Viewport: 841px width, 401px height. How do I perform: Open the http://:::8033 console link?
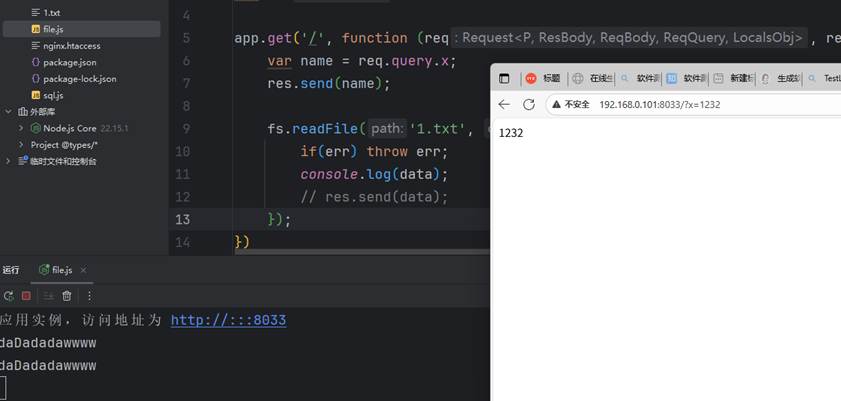tap(228, 321)
